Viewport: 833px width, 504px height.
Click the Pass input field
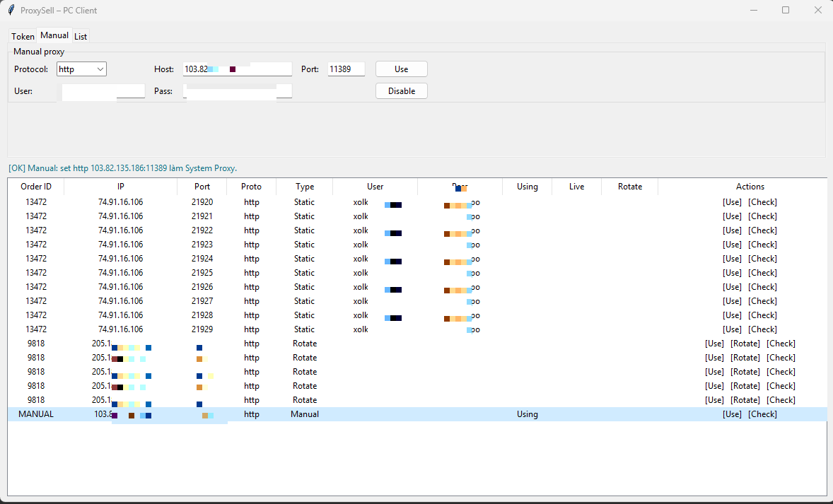tap(237, 90)
